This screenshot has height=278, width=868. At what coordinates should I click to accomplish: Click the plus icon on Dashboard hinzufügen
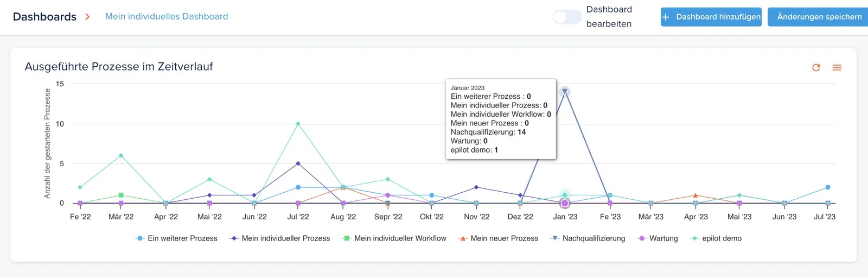pyautogui.click(x=666, y=17)
